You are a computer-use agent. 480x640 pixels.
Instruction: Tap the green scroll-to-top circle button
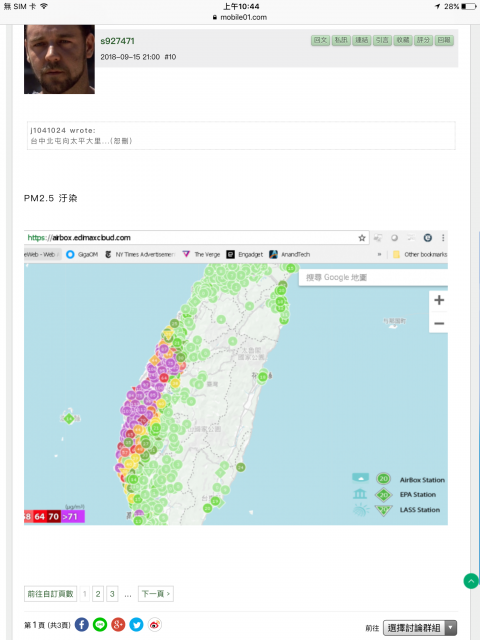coord(471,581)
